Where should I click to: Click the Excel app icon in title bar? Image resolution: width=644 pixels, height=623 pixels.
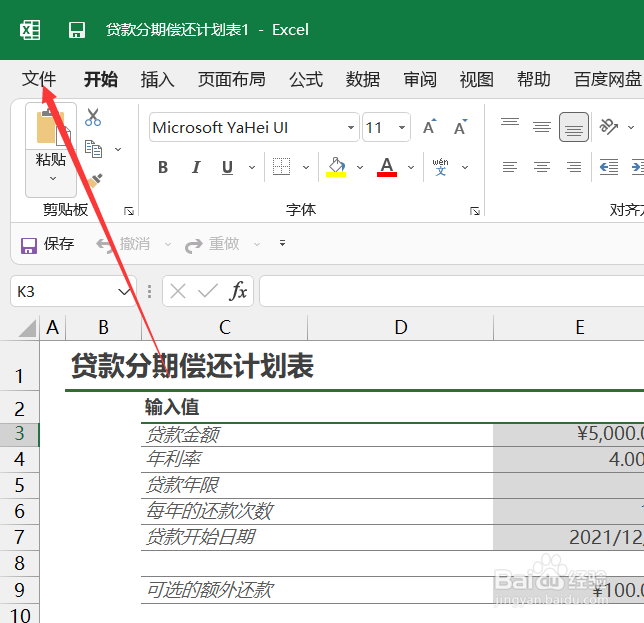(30, 30)
